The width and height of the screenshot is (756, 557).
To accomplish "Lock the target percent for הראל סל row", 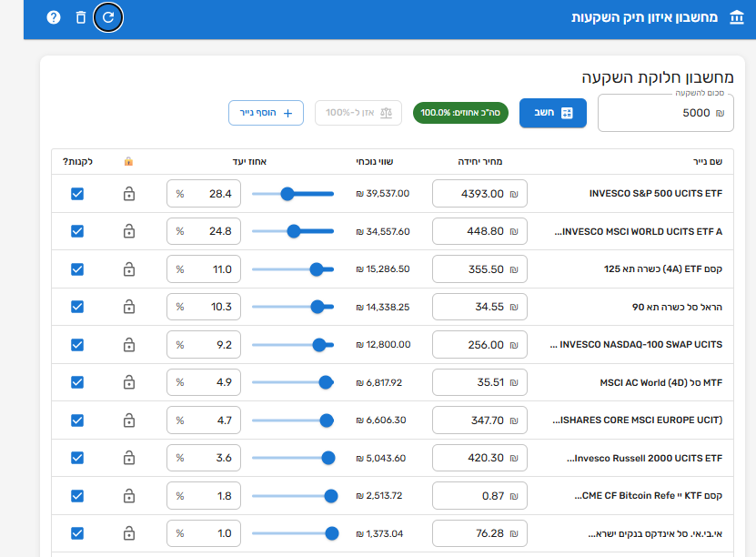I will 128,307.
